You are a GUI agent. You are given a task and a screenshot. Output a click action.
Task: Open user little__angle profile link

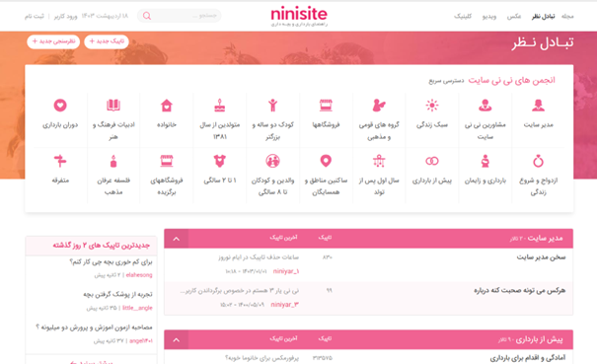click(x=137, y=308)
